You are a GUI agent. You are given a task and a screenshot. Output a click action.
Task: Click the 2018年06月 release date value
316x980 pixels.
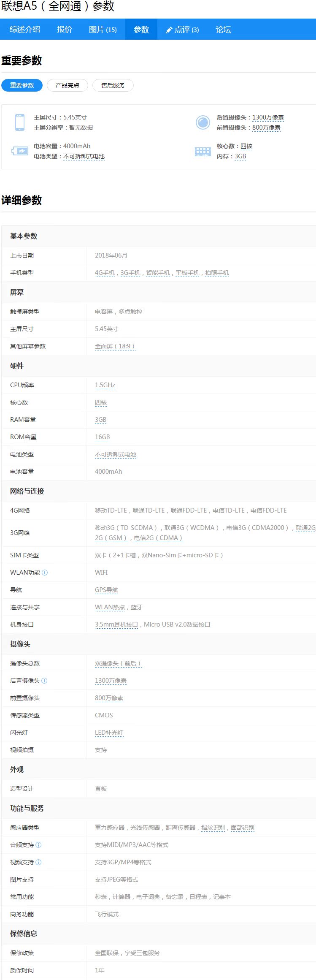[111, 255]
